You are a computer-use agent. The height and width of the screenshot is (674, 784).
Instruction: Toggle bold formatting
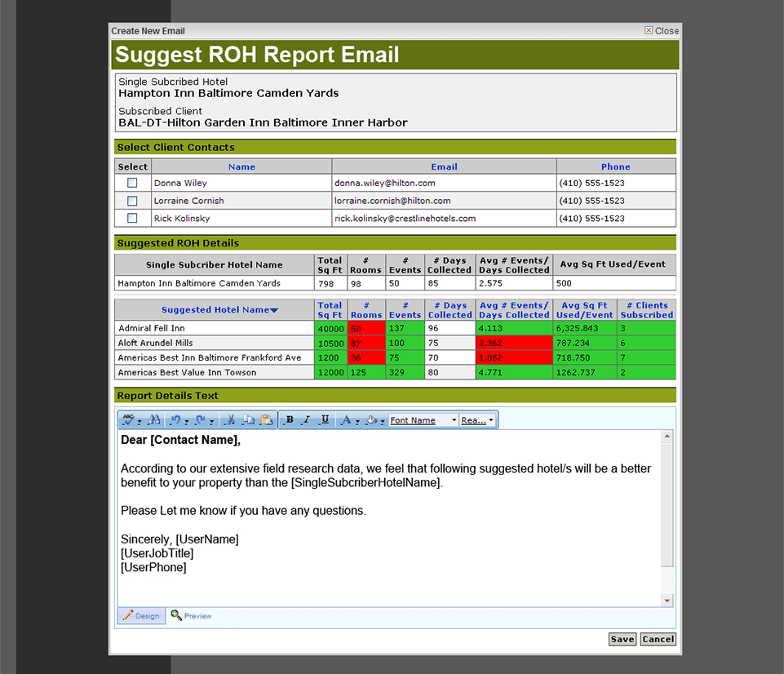pos(290,420)
